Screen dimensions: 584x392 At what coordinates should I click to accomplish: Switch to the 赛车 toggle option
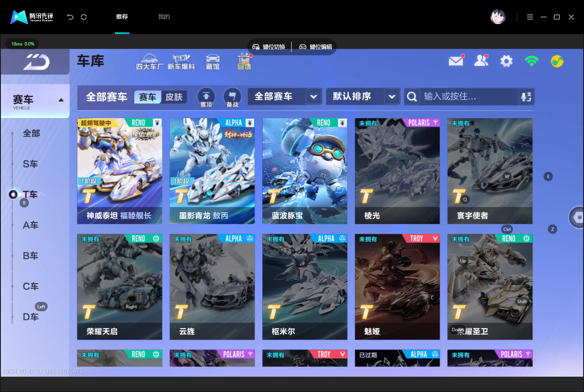tap(147, 97)
